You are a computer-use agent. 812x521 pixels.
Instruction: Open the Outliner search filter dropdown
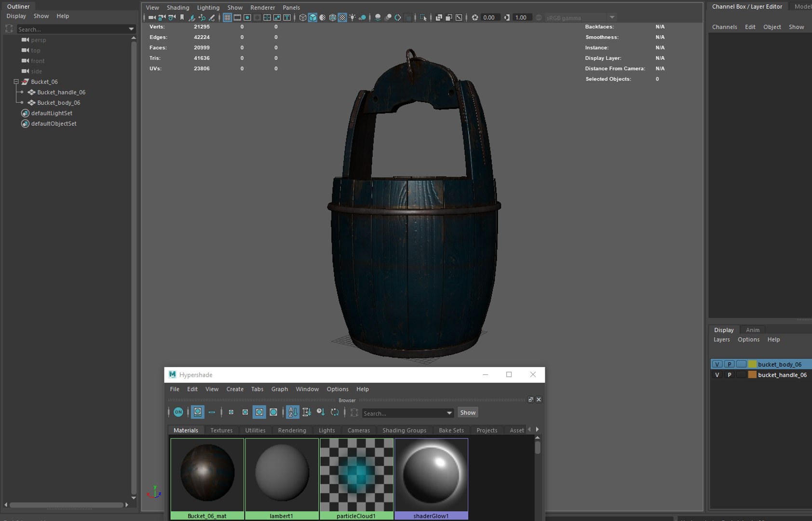tap(131, 29)
